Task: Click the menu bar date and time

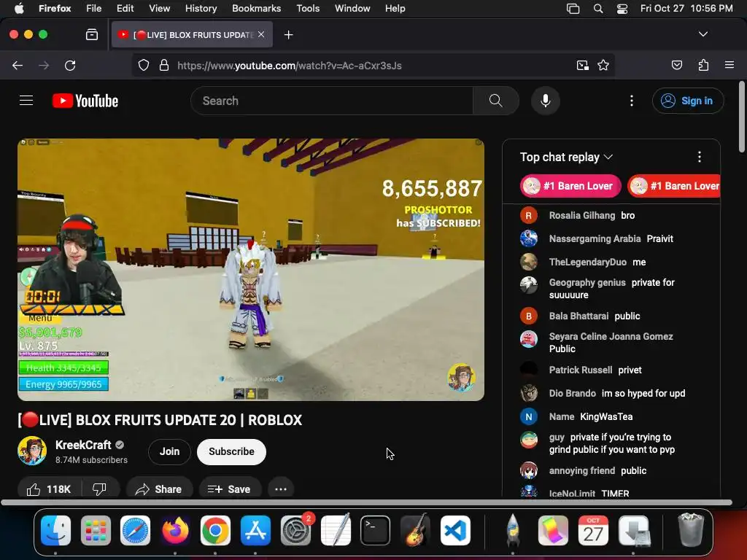Action: 686,9
